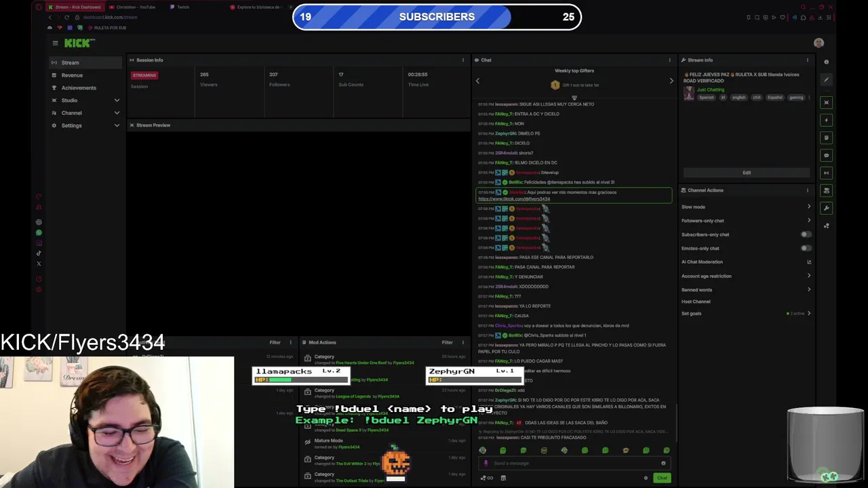Viewport: 868px width, 488px height.
Task: Open WhatsApp icon in browser sidebar
Action: (39, 232)
